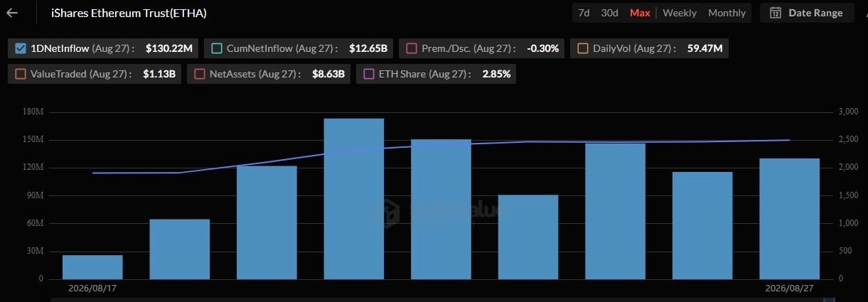Tick the Prem./Dsc. checkbox
Viewport: 868px width, 302px height.
pyautogui.click(x=411, y=48)
